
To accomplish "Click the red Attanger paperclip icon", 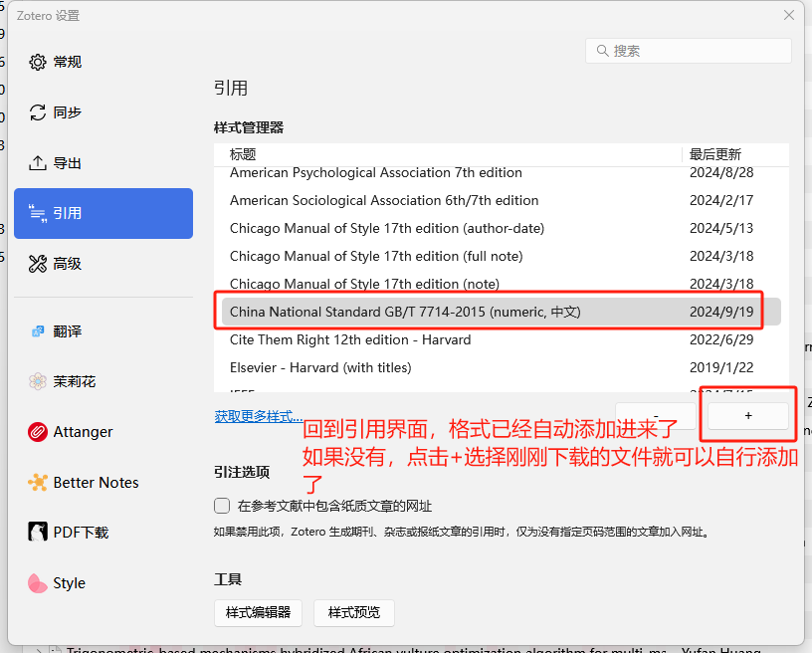I will 37,432.
